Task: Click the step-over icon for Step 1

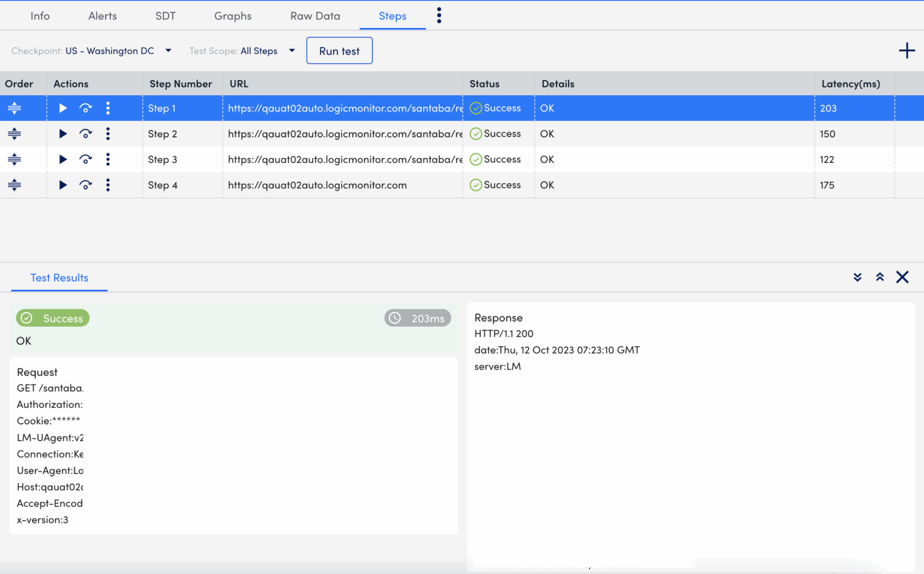Action: pos(85,108)
